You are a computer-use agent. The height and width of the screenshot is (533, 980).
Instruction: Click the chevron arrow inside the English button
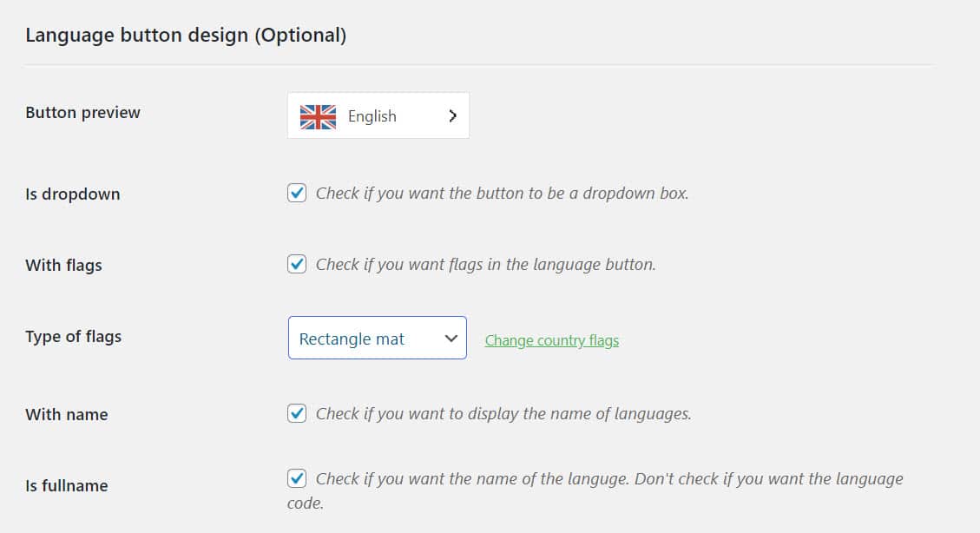pyautogui.click(x=452, y=115)
